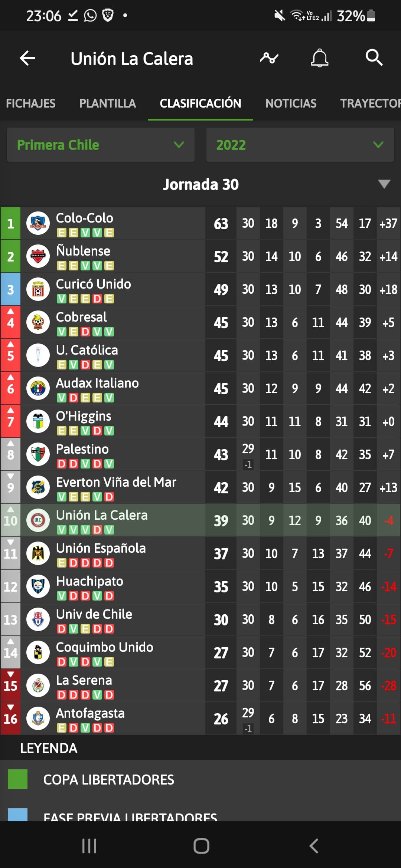Viewport: 401px width, 868px height.
Task: Open the search magnifier icon
Action: (x=374, y=57)
